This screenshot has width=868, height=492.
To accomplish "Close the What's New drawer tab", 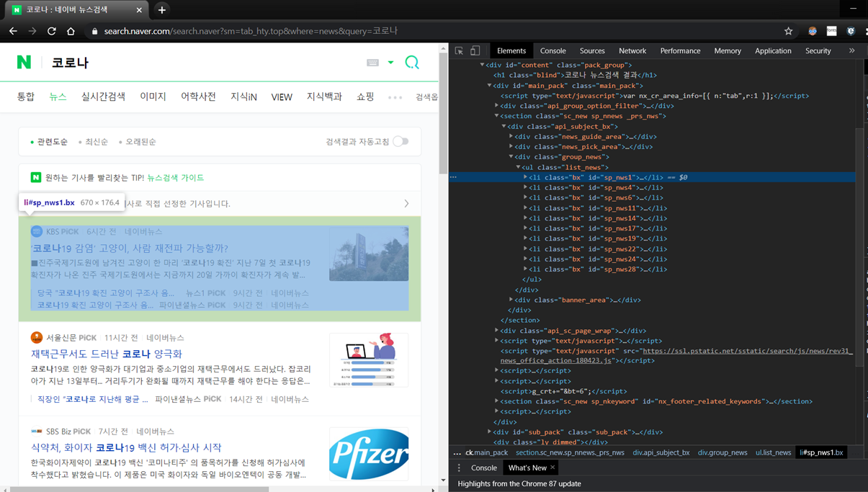I will tap(552, 468).
